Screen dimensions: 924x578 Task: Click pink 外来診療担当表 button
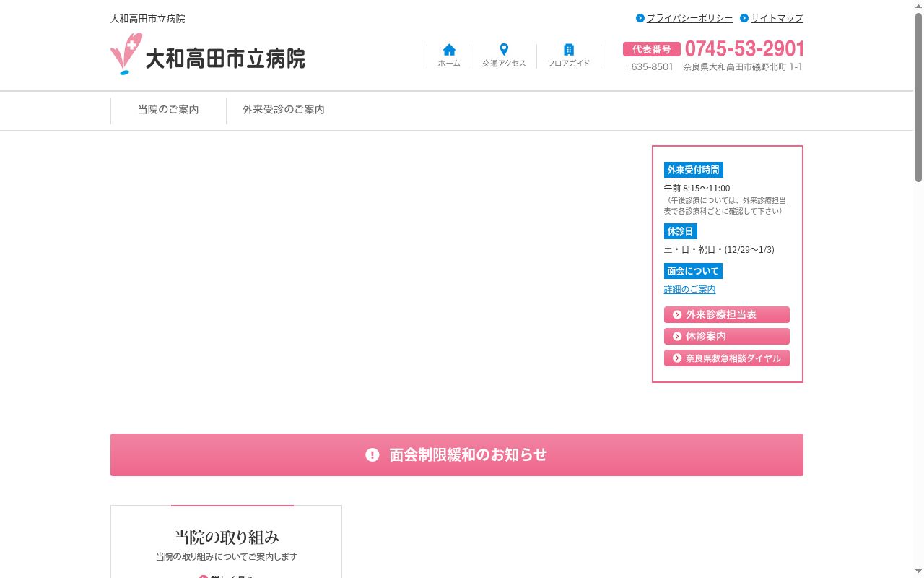pyautogui.click(x=727, y=315)
